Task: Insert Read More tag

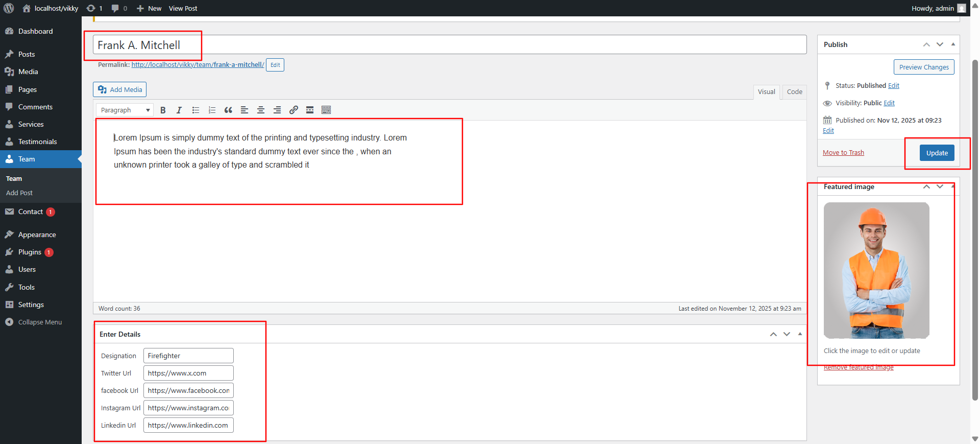Action: tap(310, 110)
